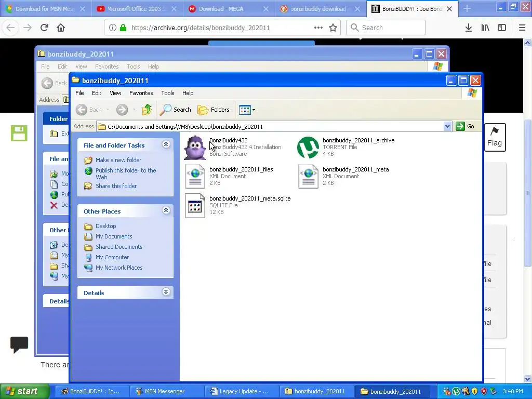Go to My Documents under Other Places

(x=114, y=236)
